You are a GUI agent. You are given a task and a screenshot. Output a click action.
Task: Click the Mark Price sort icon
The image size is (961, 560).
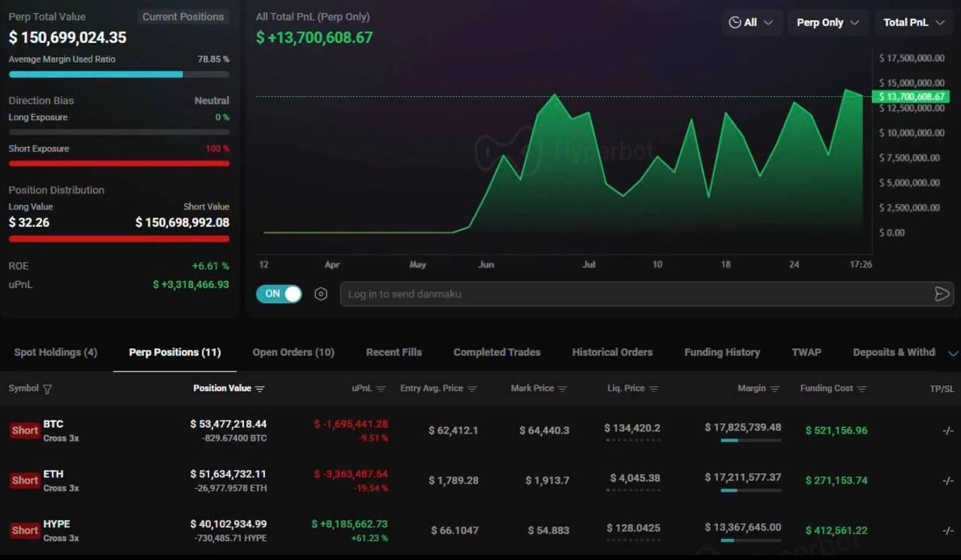tap(562, 389)
